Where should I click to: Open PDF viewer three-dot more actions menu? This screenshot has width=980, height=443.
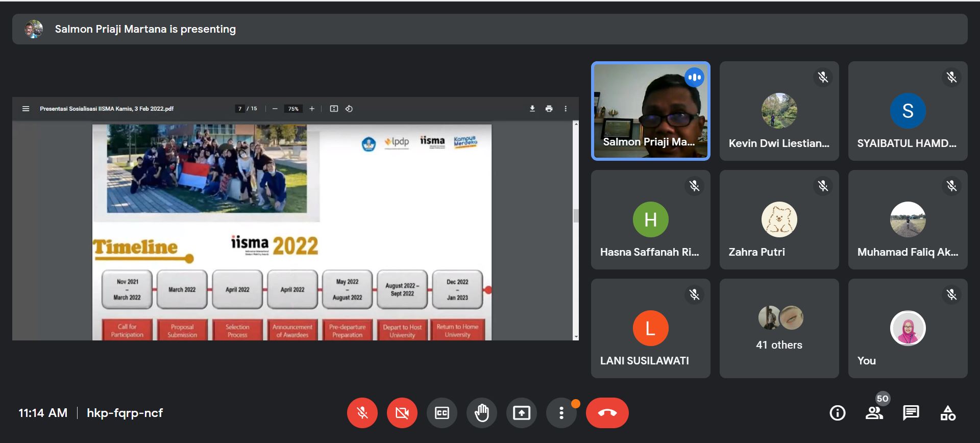pos(566,109)
